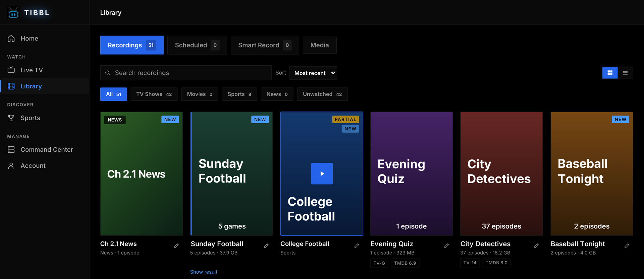Click the TMDB 8.0 rating tag
The height and width of the screenshot is (279, 644).
(x=496, y=263)
